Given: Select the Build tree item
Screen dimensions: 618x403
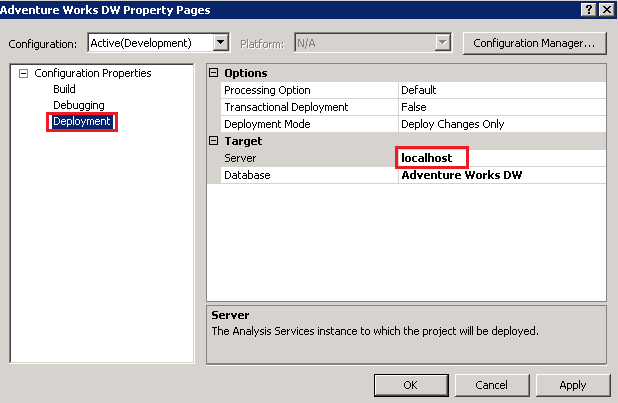Looking at the screenshot, I should click(64, 89).
